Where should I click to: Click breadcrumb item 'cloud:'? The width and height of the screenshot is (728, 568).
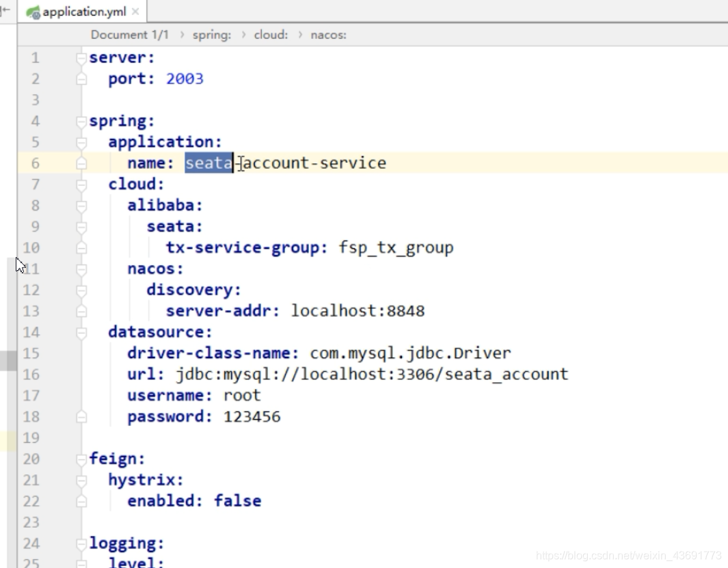click(x=271, y=35)
